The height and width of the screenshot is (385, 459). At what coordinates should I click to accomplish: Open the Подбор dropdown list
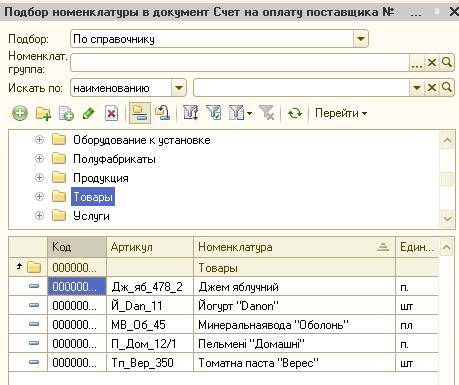pos(361,39)
